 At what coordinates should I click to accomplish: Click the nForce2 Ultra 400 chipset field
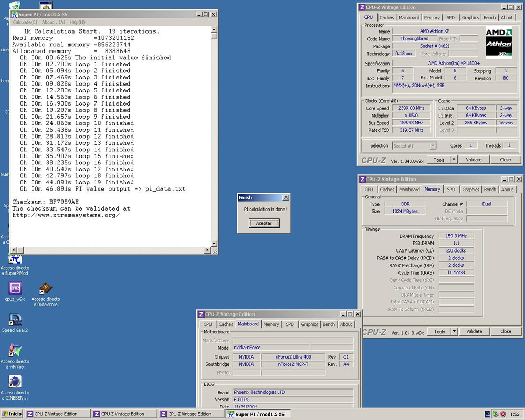tap(293, 357)
